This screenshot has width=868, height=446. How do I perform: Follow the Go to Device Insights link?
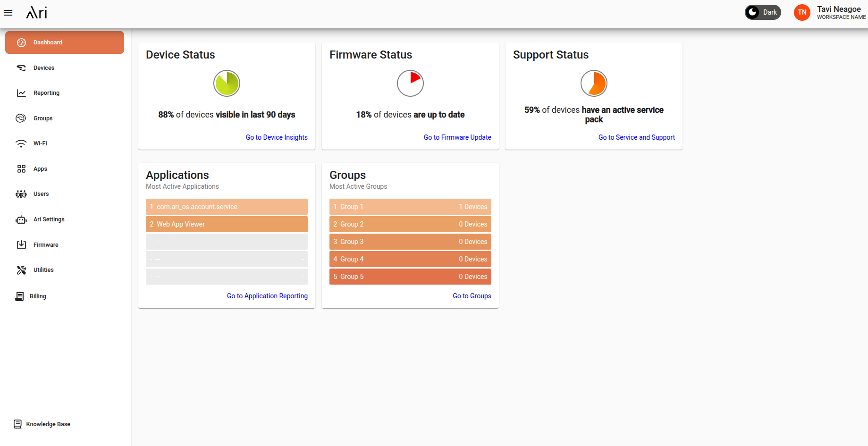point(277,137)
